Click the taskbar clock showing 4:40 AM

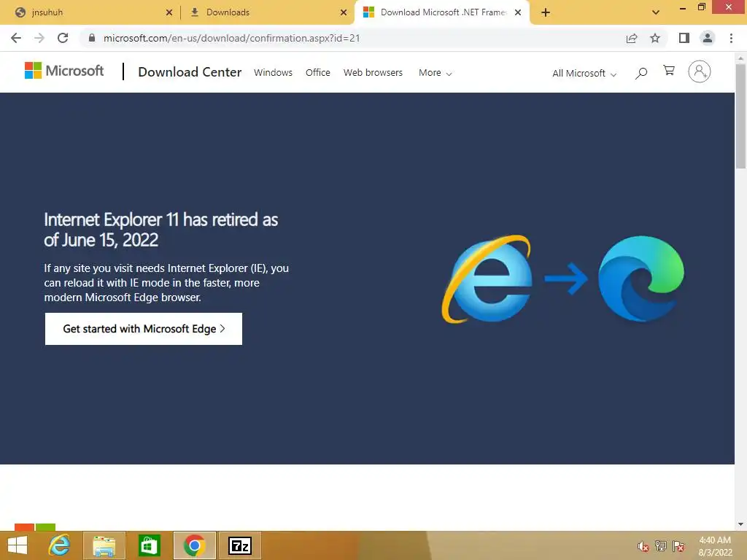tap(715, 546)
